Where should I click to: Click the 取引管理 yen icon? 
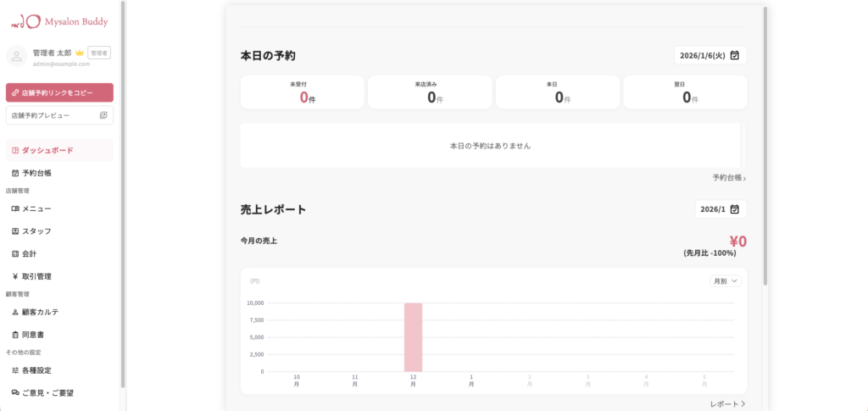point(15,276)
